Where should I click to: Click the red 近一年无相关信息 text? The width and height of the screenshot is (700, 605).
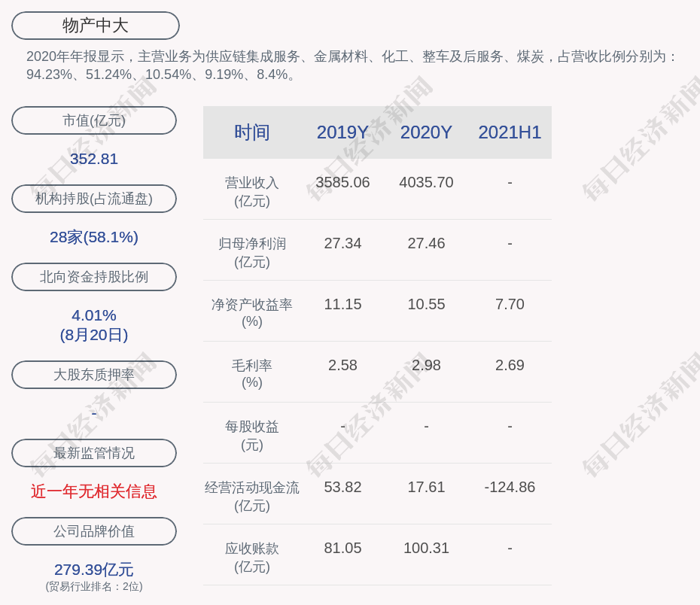(x=94, y=491)
